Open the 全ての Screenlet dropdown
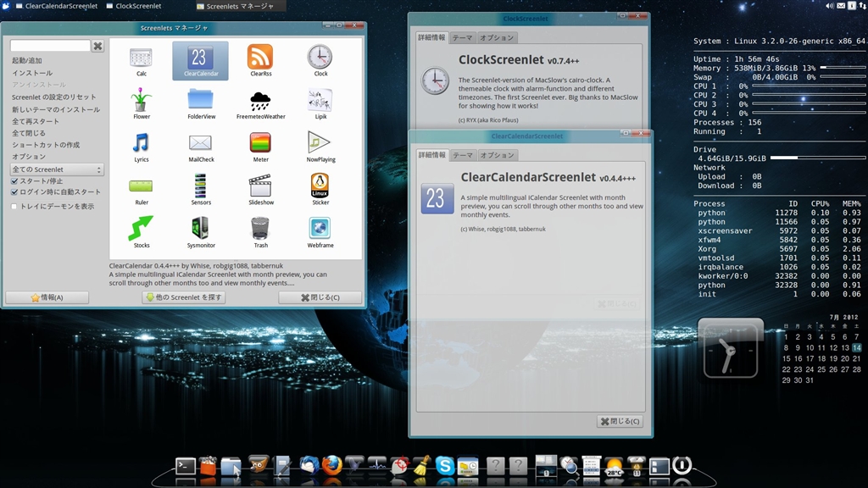The image size is (868, 488). 57,169
